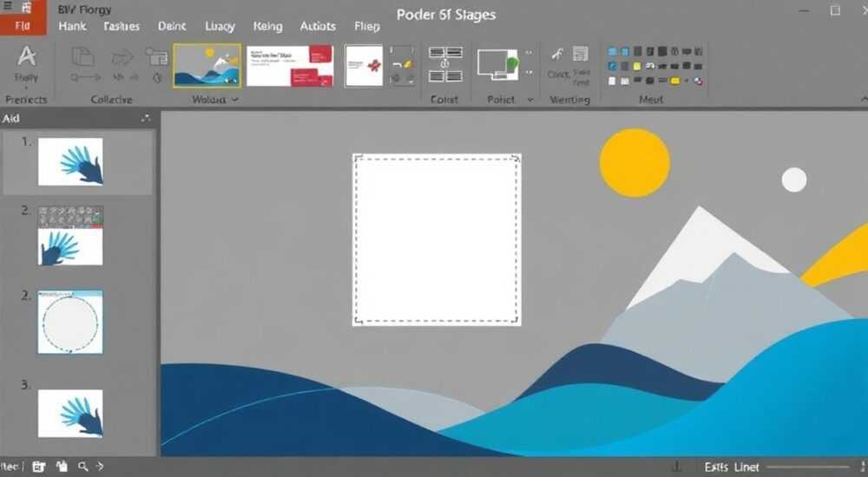
Task: Click the expand arrows icon in Aid panel
Action: (146, 118)
